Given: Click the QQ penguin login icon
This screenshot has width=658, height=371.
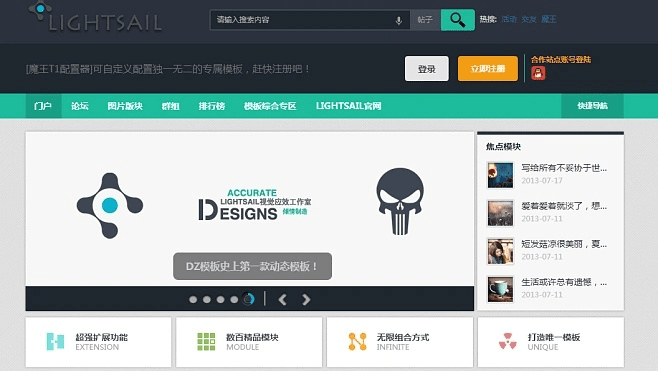Looking at the screenshot, I should click(x=538, y=73).
